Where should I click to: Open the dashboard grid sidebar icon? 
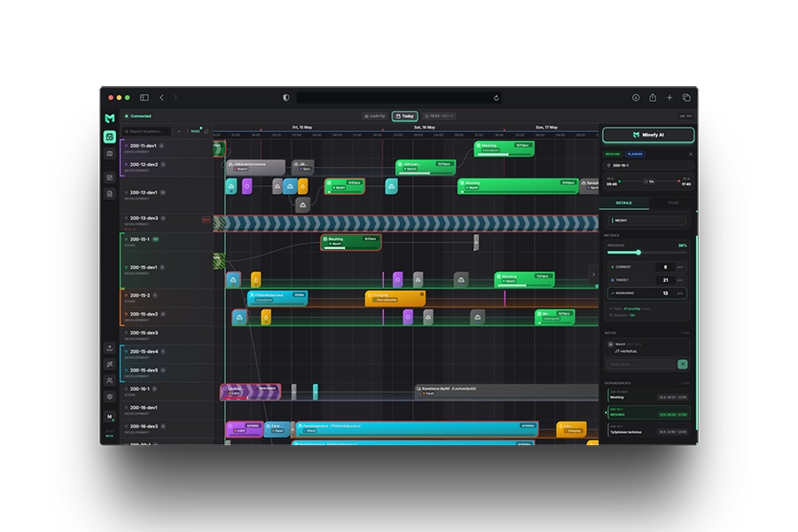[x=109, y=177]
